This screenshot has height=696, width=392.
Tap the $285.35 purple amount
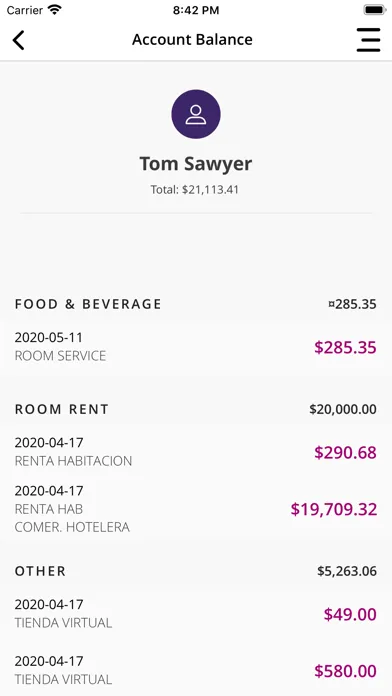coord(345,347)
